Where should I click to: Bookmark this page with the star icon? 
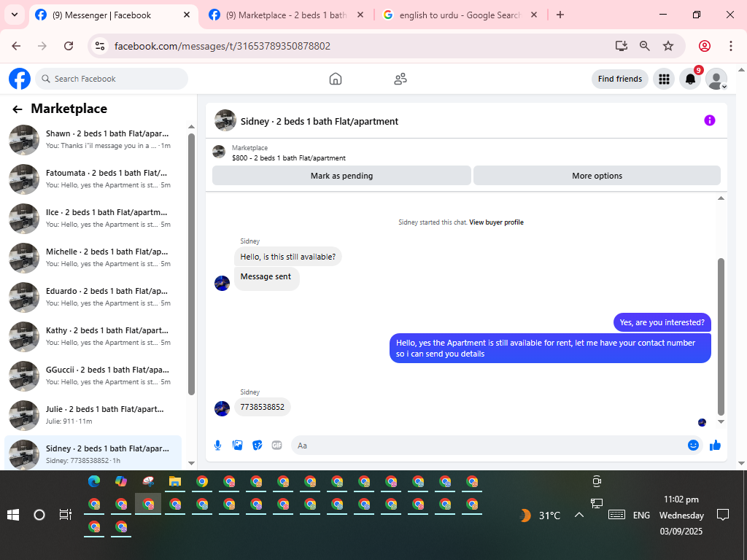[x=668, y=46]
